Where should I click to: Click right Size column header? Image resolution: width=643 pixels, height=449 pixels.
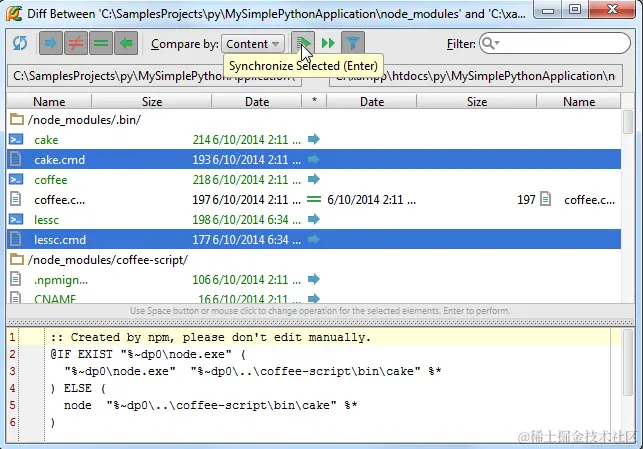tap(477, 101)
